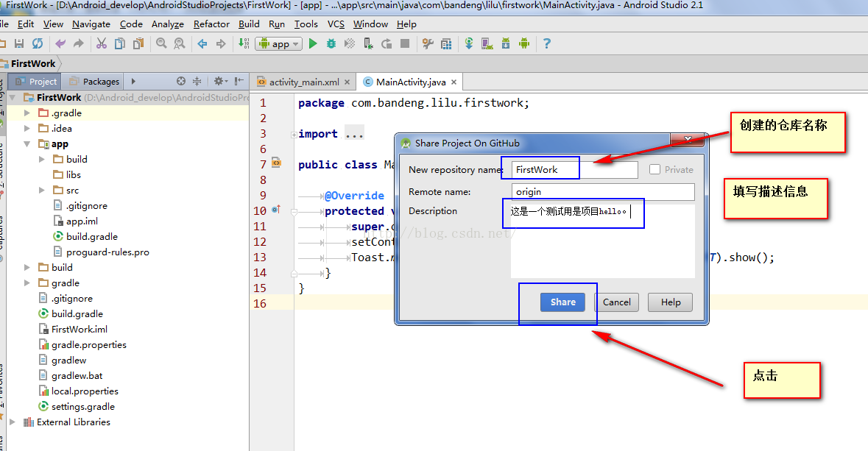Click the green Run app button
Viewport: 868px width, 451px height.
313,44
